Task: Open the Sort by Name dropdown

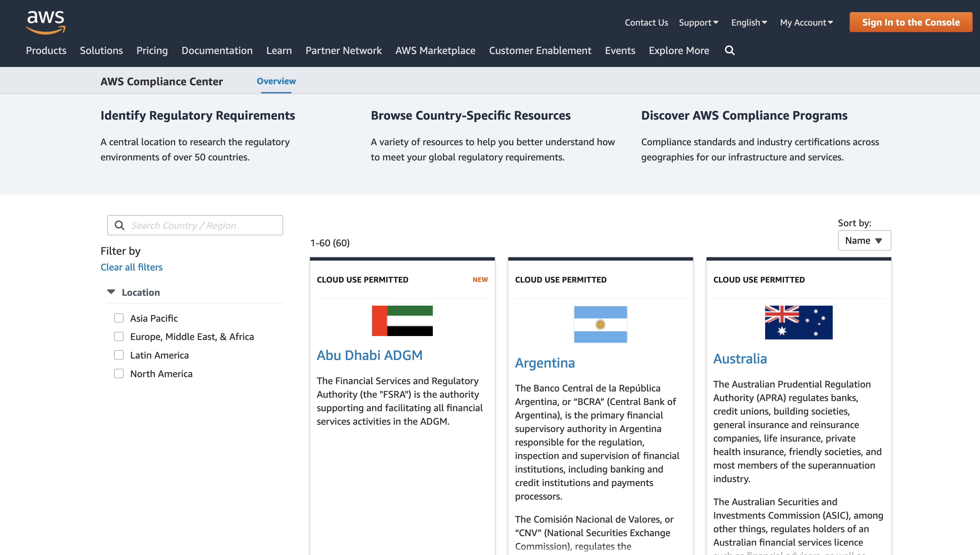Action: pos(864,240)
